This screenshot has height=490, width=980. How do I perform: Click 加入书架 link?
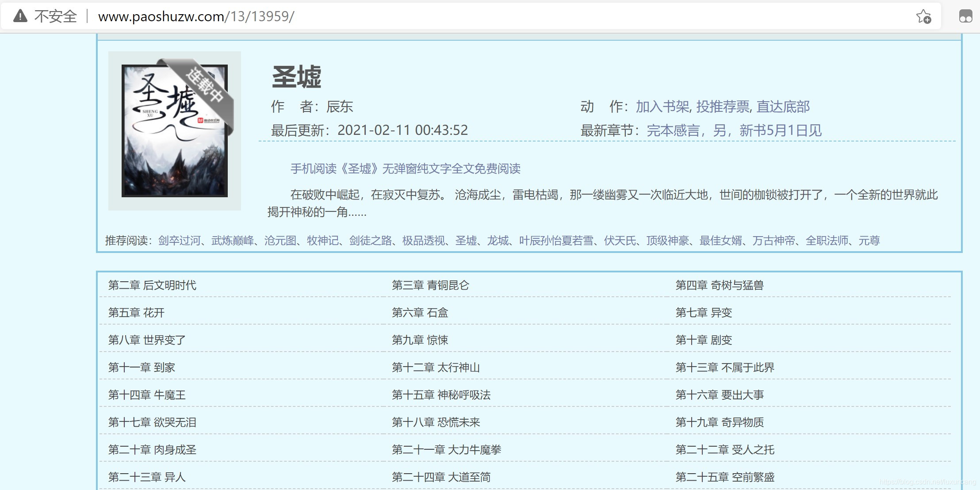coord(662,107)
